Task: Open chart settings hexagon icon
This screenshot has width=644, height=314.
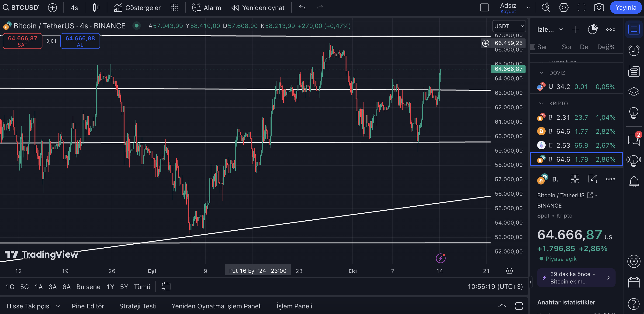Action: pyautogui.click(x=564, y=8)
